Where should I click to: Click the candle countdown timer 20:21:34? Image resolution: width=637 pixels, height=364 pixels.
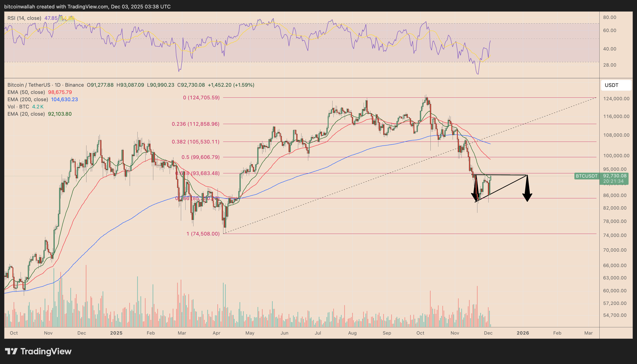click(613, 181)
